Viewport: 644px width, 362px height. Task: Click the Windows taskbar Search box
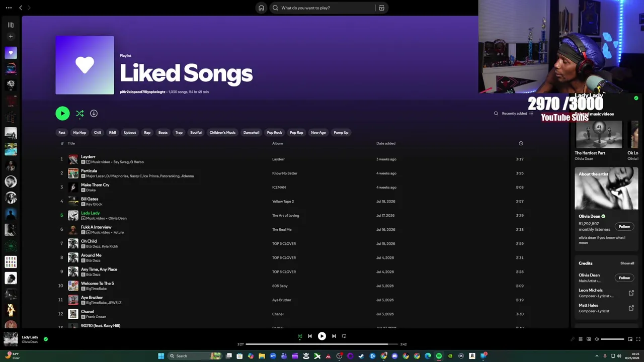195,356
